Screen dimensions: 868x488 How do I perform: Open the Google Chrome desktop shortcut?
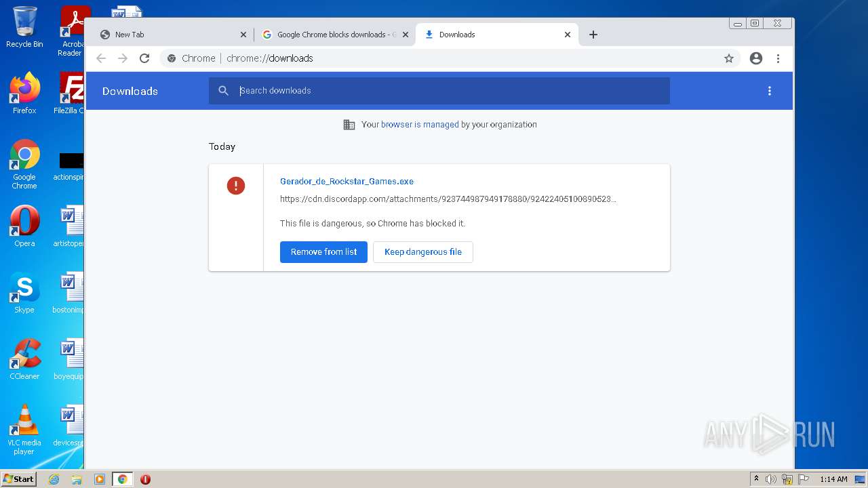24,164
